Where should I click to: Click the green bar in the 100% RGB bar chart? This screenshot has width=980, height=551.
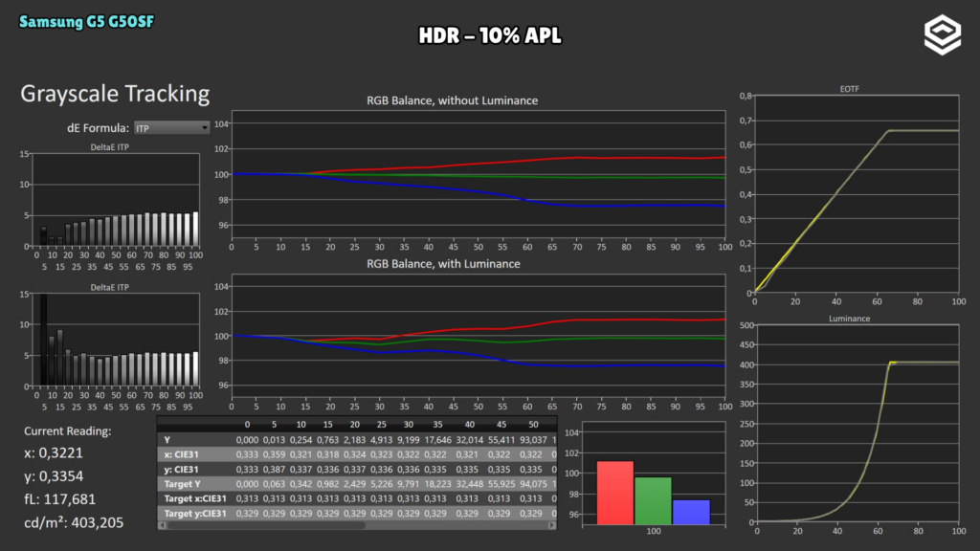[x=653, y=501]
